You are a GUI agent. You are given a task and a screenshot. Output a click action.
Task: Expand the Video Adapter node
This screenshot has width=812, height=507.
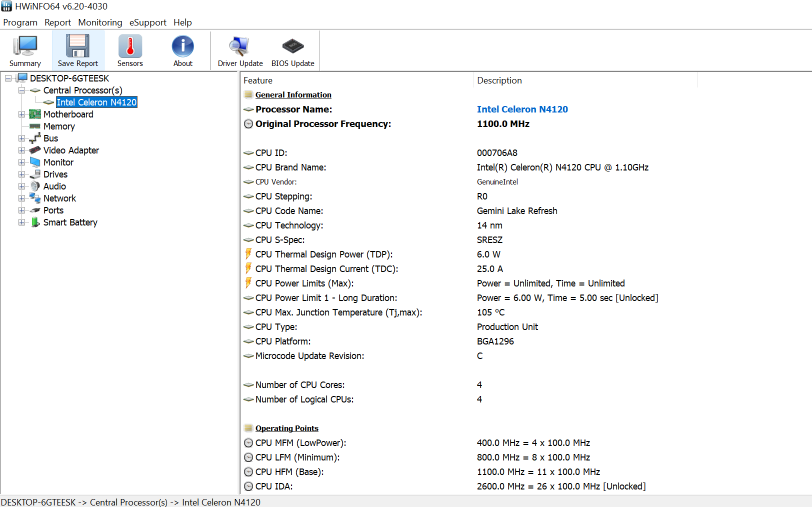pos(21,150)
